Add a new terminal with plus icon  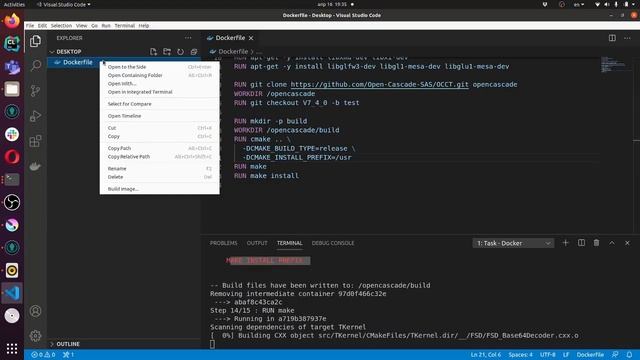(x=565, y=243)
